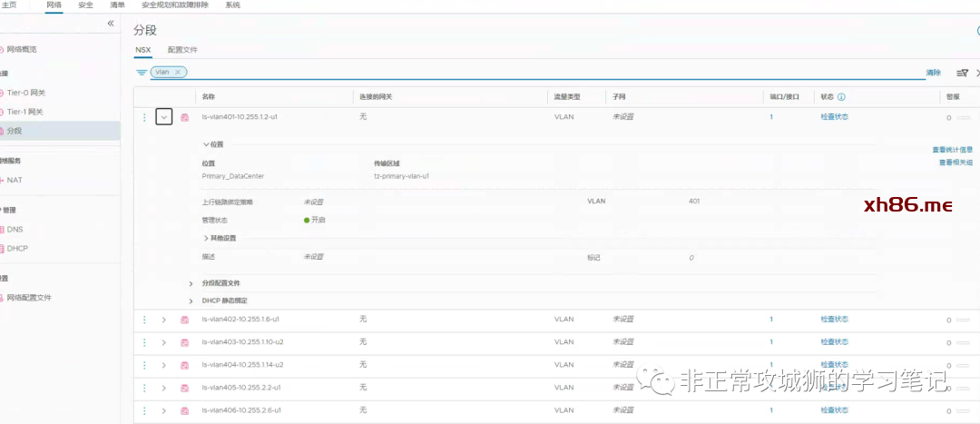This screenshot has width=980, height=424.
Task: Switch to the 配置文件 tab
Action: (182, 50)
